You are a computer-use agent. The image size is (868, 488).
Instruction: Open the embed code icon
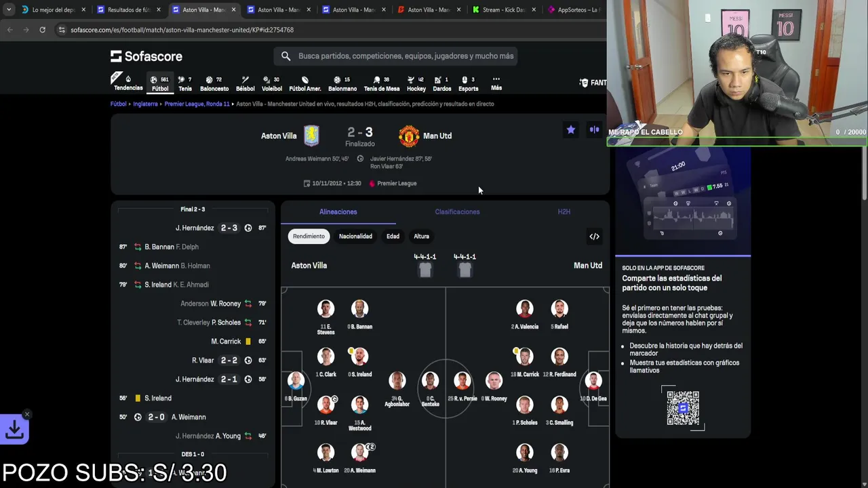(x=594, y=237)
